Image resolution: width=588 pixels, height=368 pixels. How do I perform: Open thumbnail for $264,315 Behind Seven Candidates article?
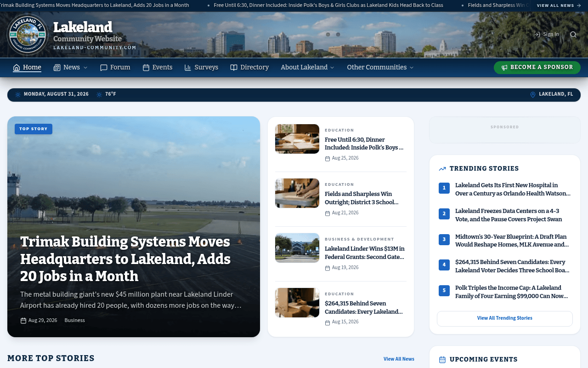click(297, 303)
